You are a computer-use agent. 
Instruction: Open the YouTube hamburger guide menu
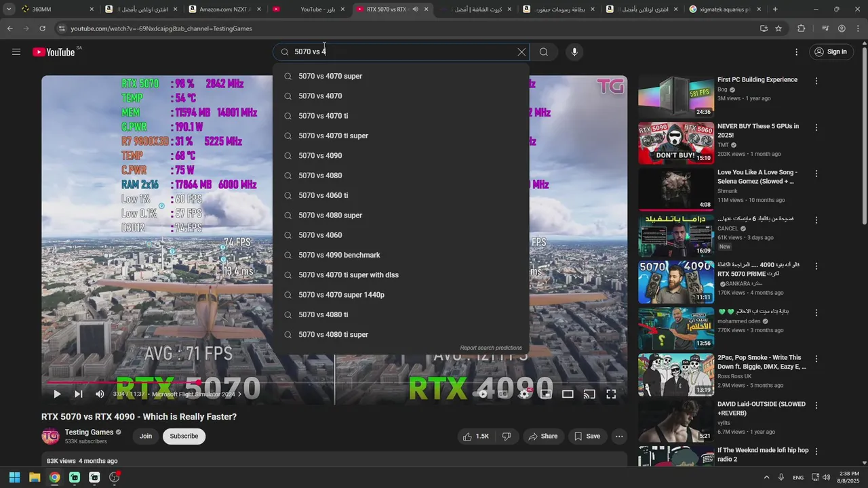point(16,52)
